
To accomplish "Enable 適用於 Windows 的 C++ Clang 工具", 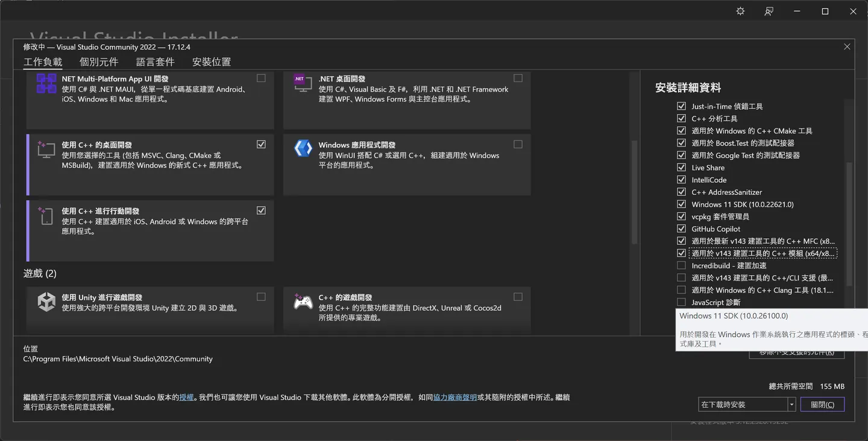I will click(x=681, y=290).
